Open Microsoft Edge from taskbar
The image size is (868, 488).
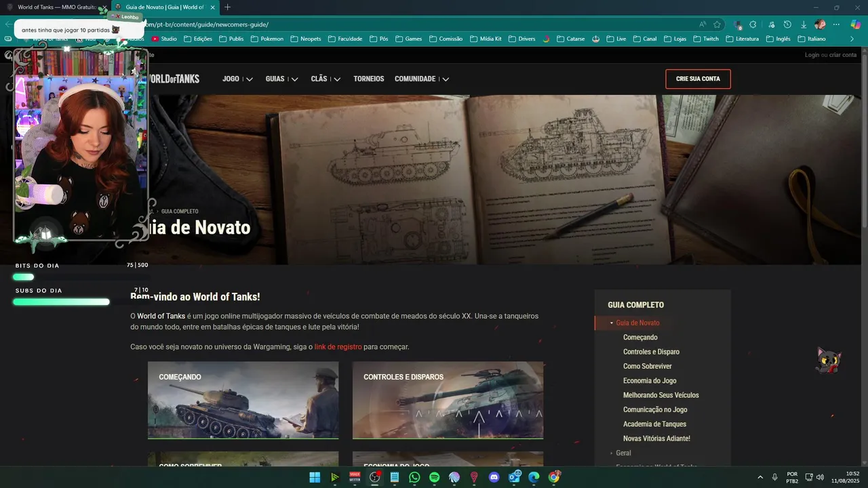click(534, 477)
